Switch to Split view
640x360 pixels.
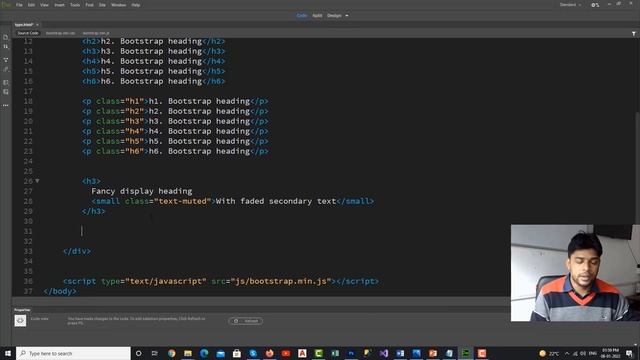pyautogui.click(x=317, y=16)
